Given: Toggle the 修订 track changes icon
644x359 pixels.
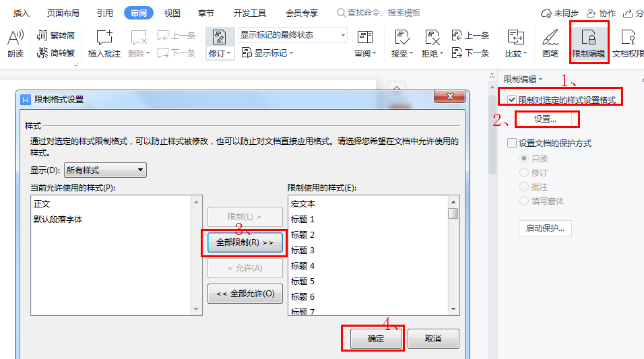Looking at the screenshot, I should tap(219, 38).
